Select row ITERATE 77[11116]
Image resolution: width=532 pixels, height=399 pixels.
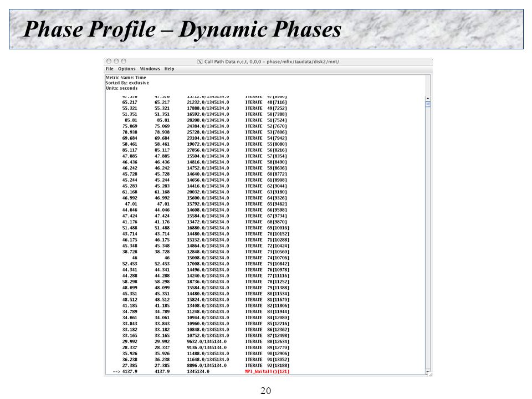[x=206, y=276]
